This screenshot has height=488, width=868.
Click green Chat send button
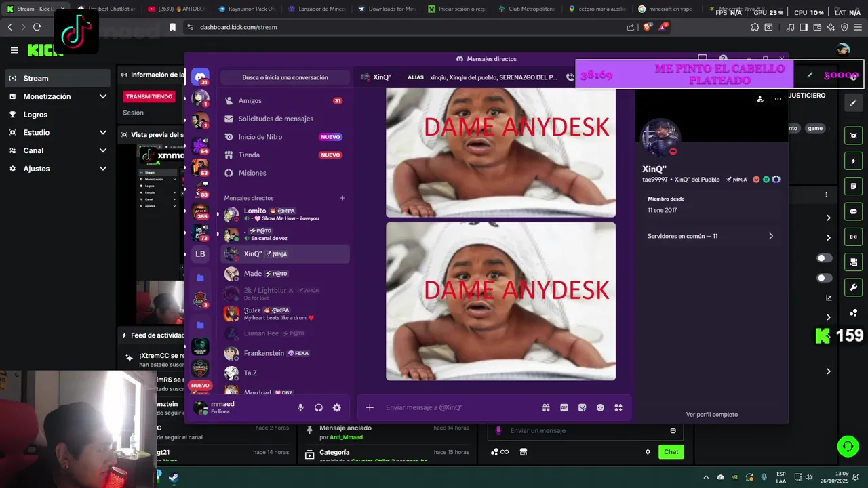[671, 452]
